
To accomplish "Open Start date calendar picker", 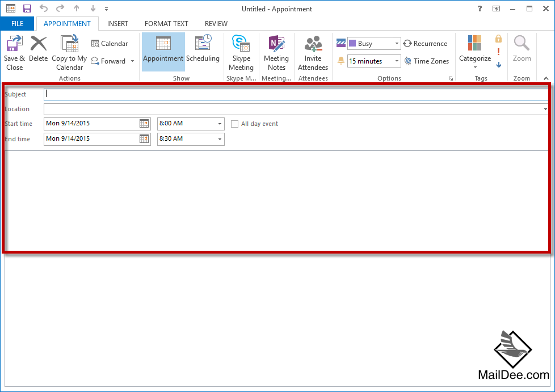I will pyautogui.click(x=144, y=124).
